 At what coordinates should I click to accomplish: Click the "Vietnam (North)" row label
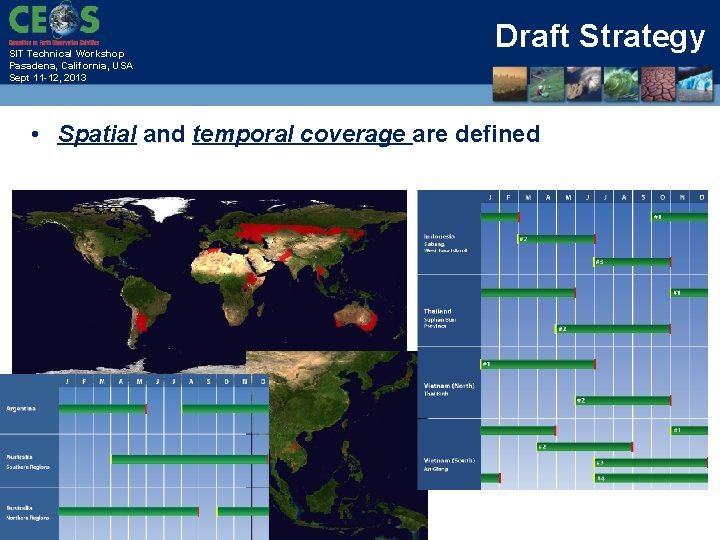[x=449, y=386]
